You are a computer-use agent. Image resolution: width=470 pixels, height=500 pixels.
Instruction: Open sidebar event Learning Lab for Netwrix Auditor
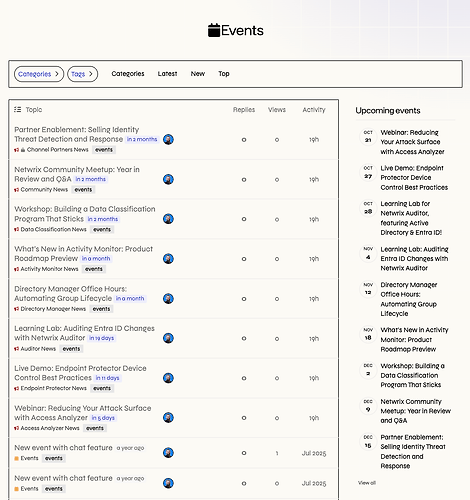point(411,218)
